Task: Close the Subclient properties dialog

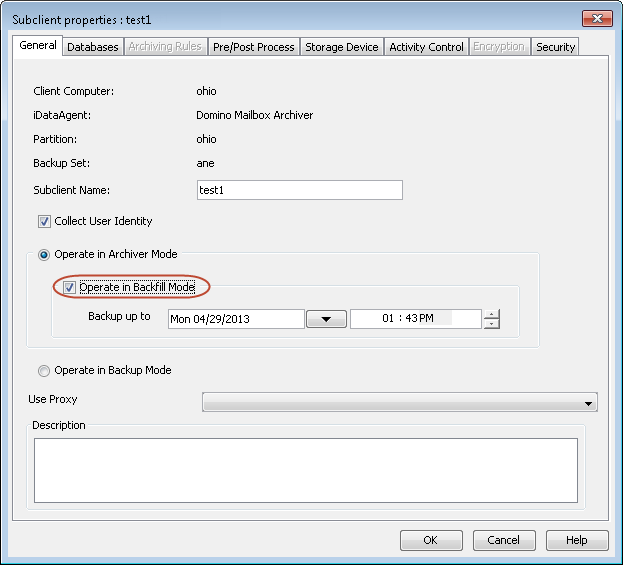Action: (x=596, y=19)
